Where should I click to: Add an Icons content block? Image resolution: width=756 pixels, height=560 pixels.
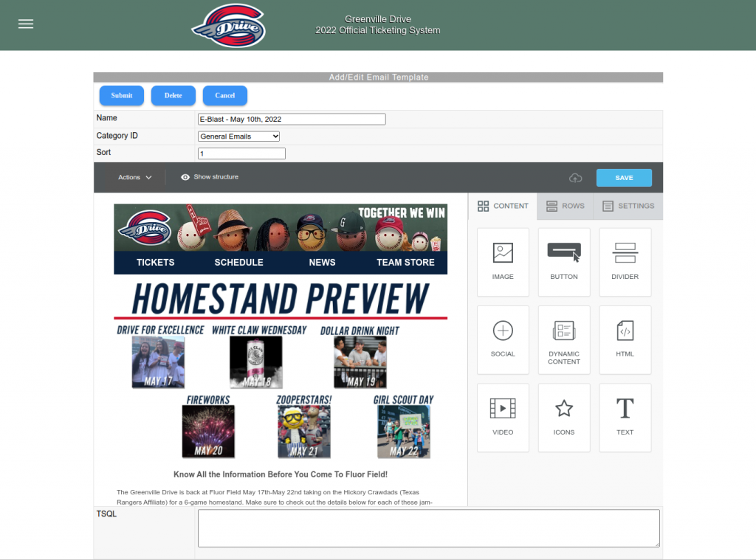point(564,418)
